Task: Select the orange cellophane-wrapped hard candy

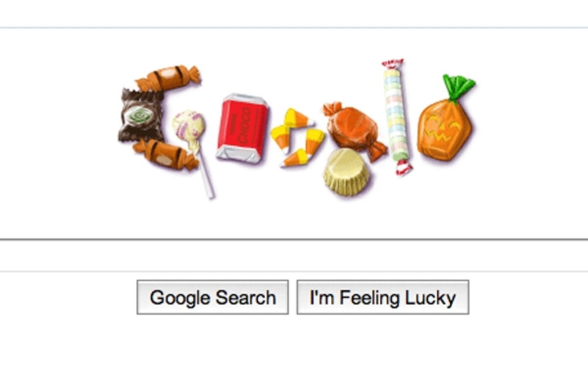Action: [x=354, y=129]
